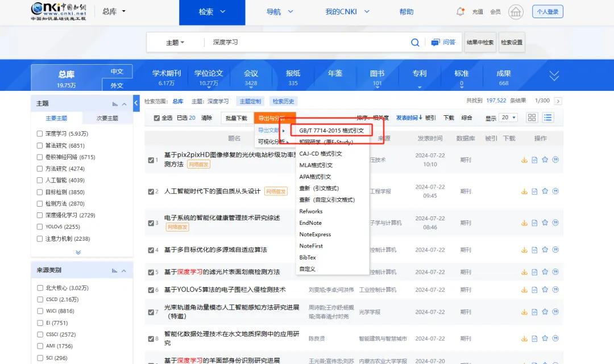
Task: Open HTML reading for 电子系统的智能化健康管理 article
Action: 534,223
